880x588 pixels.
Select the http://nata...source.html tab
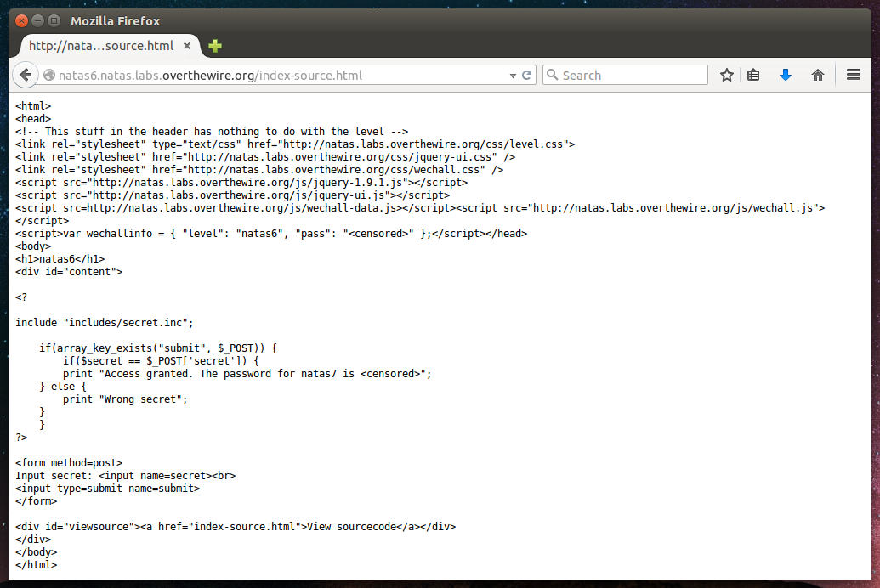pos(100,46)
